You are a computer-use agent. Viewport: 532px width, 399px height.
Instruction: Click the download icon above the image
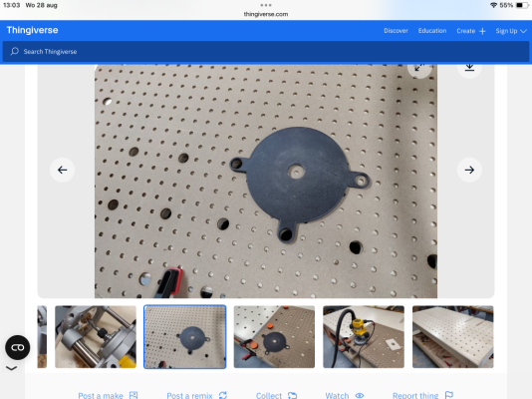(469, 67)
